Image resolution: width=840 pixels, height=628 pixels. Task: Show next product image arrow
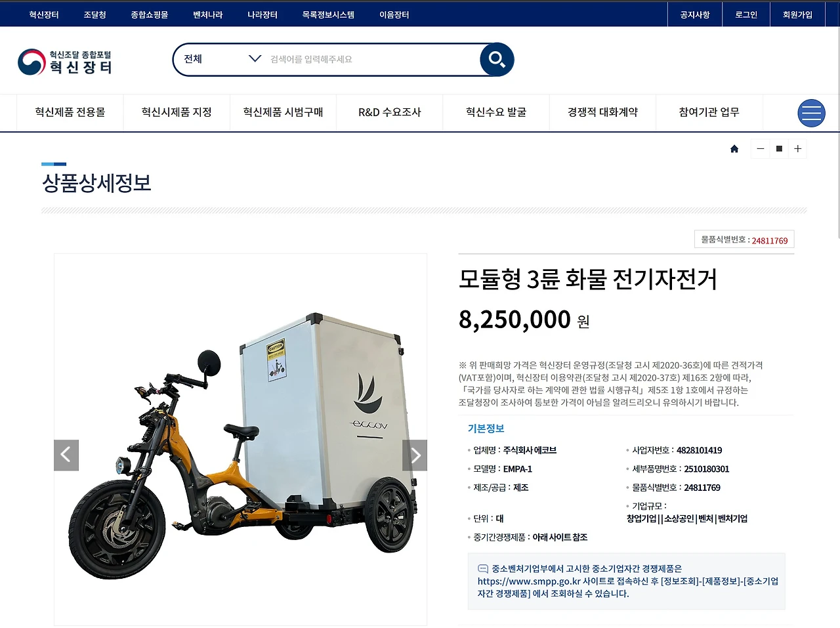click(415, 455)
